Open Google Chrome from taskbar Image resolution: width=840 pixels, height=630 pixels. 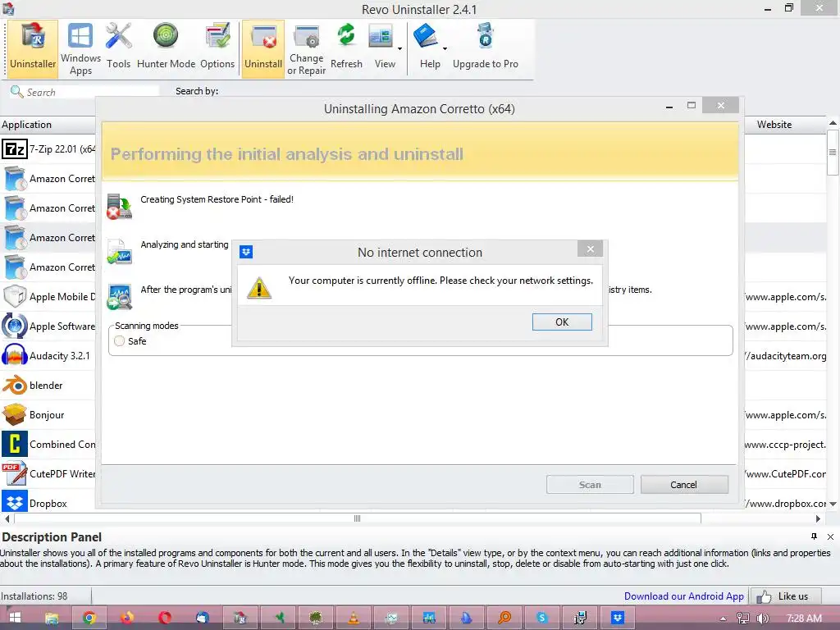89,618
